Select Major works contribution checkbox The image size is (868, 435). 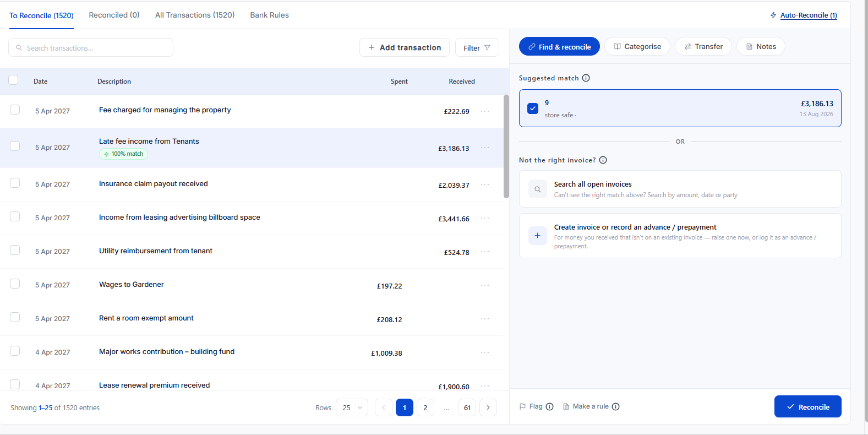click(15, 351)
